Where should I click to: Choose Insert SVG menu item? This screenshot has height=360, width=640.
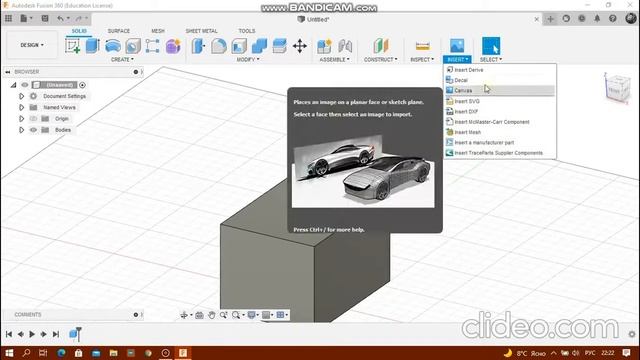click(500, 101)
